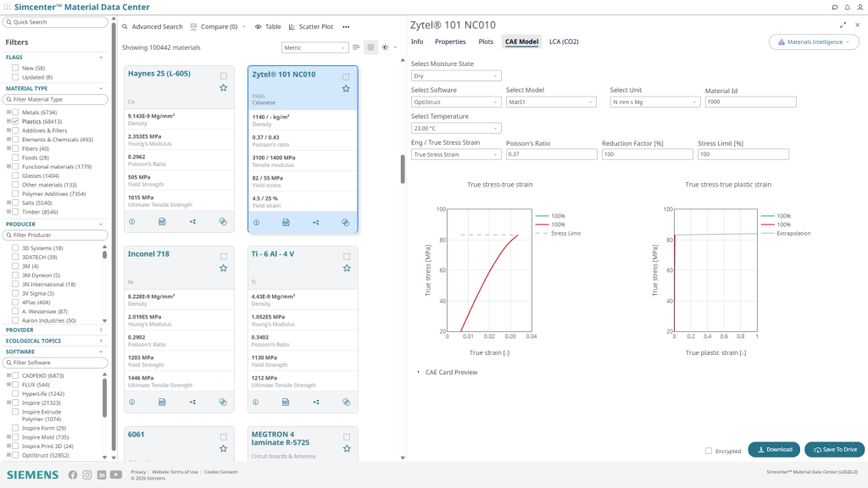
Task: Open the Select Model MatS1 dropdown
Action: (x=551, y=102)
